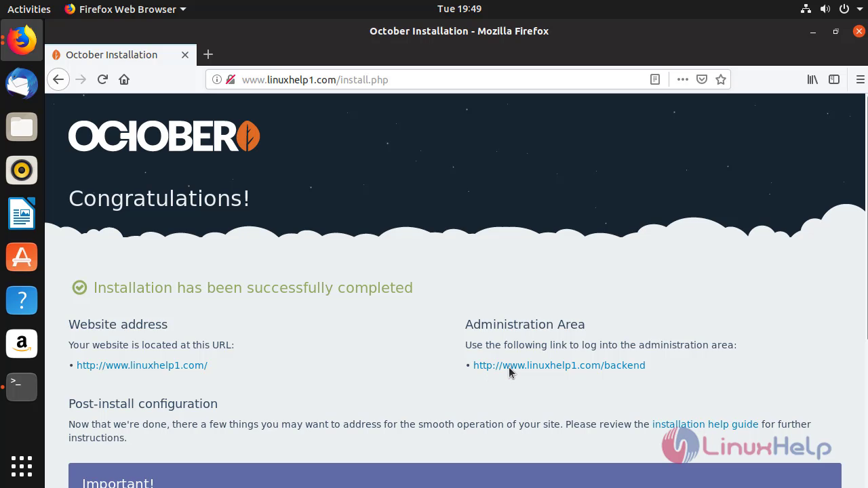Reload the current page
Image resolution: width=868 pixels, height=488 pixels.
click(102, 79)
